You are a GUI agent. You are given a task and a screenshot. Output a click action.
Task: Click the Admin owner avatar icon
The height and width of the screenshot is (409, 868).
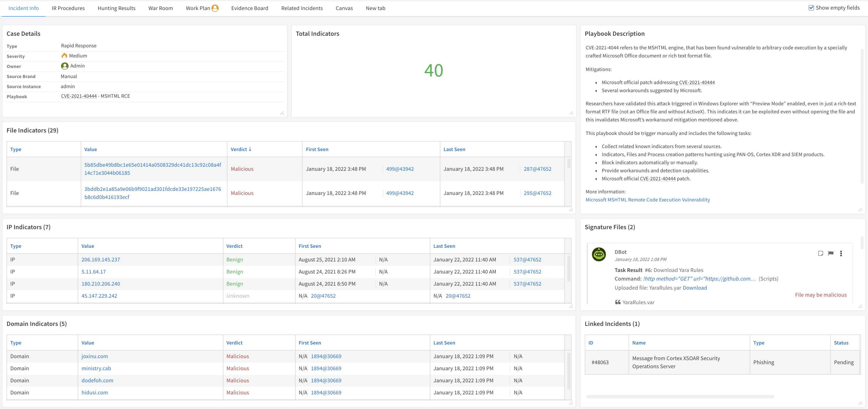coord(65,66)
